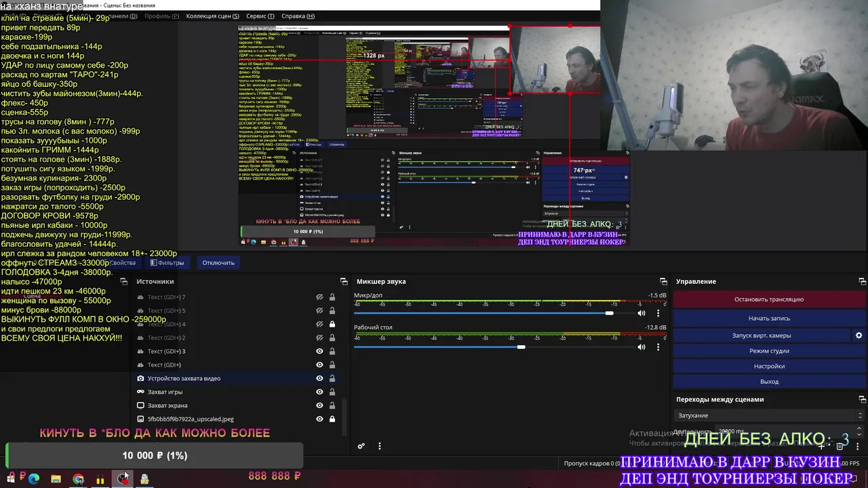The width and height of the screenshot is (868, 488).
Task: Toggle lock on Захват игры
Action: click(332, 392)
